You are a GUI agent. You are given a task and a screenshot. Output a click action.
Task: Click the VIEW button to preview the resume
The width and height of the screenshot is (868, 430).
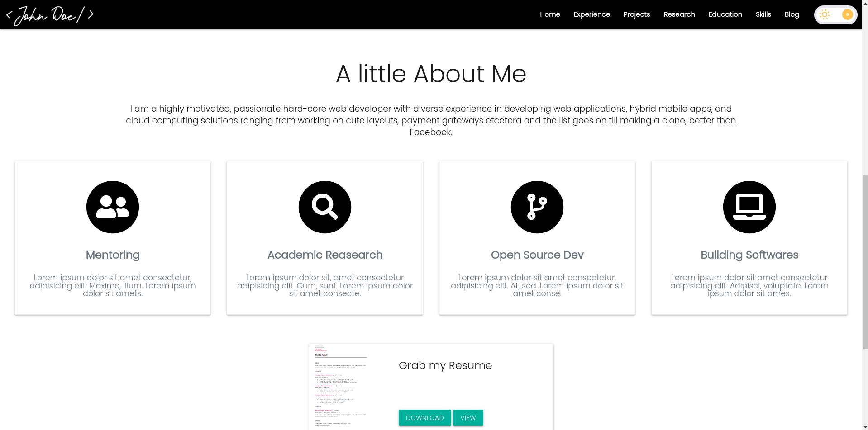tap(467, 417)
